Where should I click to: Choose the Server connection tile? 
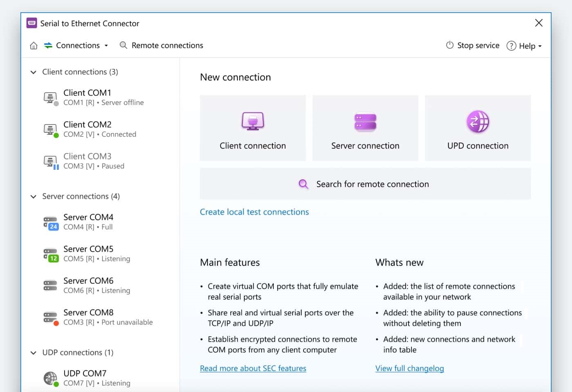tap(365, 128)
